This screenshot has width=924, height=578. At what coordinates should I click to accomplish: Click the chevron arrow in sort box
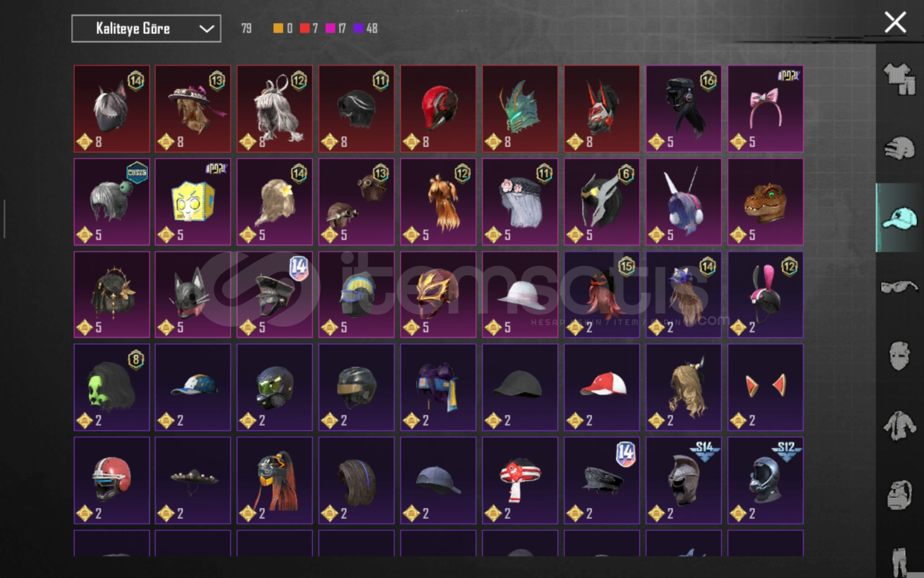coord(206,29)
